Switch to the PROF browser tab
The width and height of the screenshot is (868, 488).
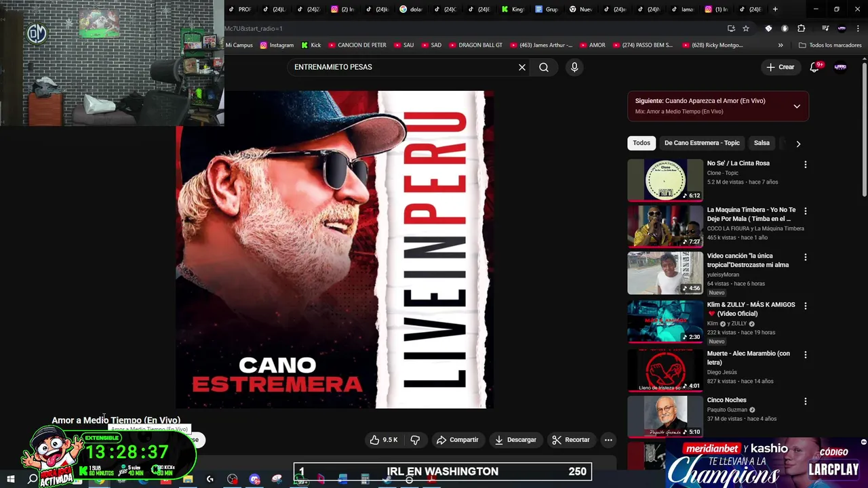click(239, 9)
